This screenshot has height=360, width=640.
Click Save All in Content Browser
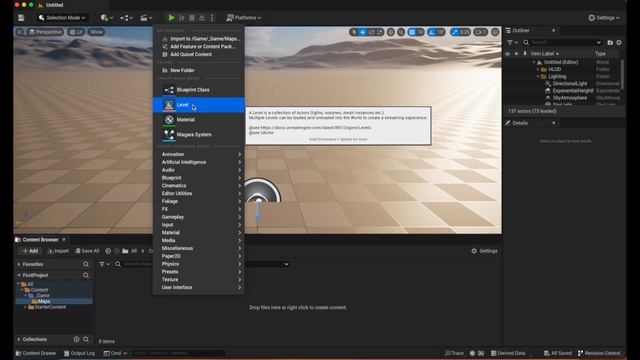(x=87, y=251)
